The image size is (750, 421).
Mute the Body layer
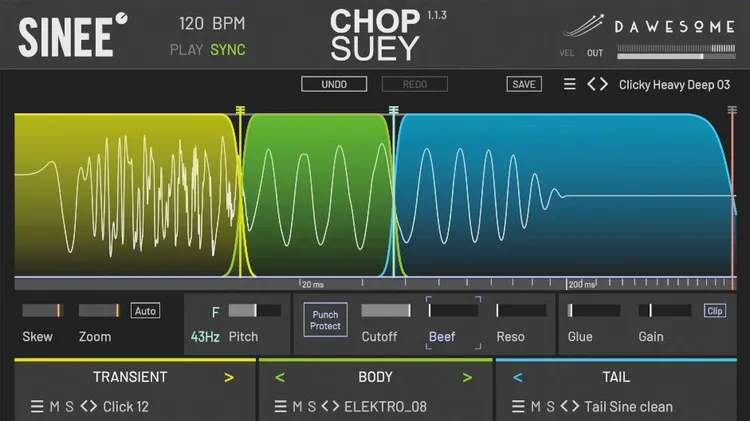pos(297,407)
